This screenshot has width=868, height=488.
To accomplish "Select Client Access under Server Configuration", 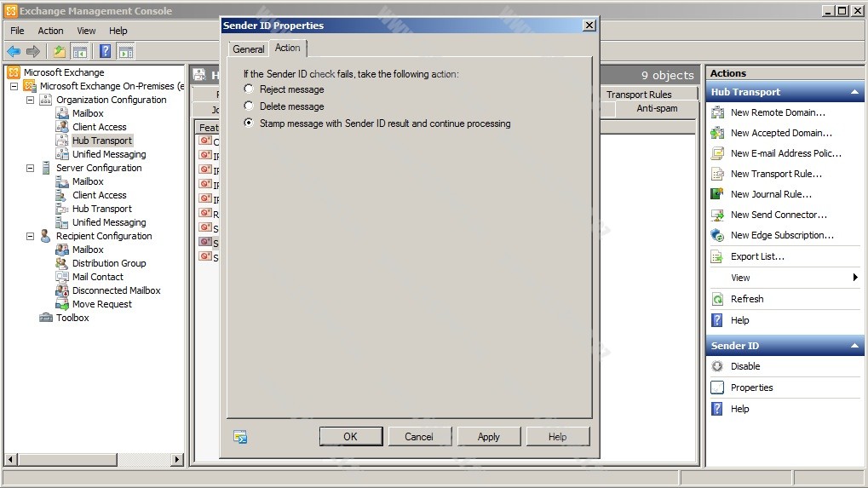I will (x=99, y=195).
